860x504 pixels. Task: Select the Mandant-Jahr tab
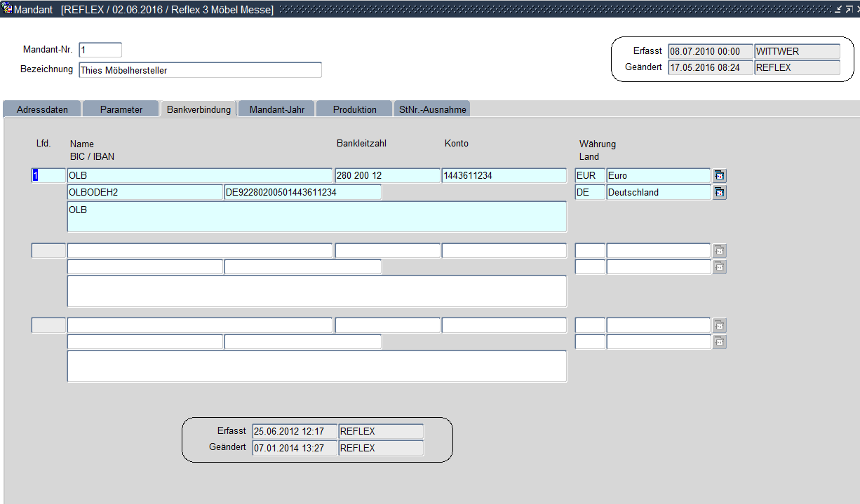[276, 109]
